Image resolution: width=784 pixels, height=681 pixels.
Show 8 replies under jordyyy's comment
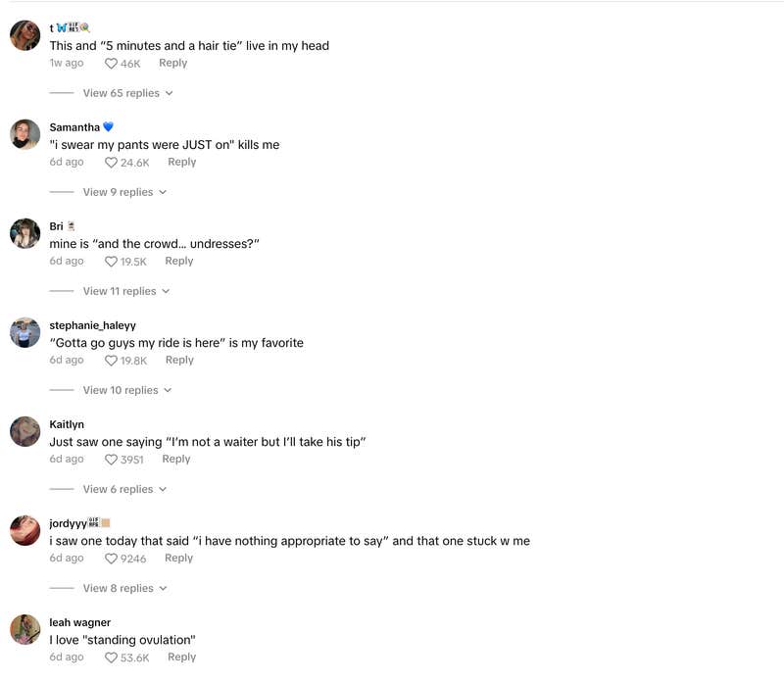(118, 588)
